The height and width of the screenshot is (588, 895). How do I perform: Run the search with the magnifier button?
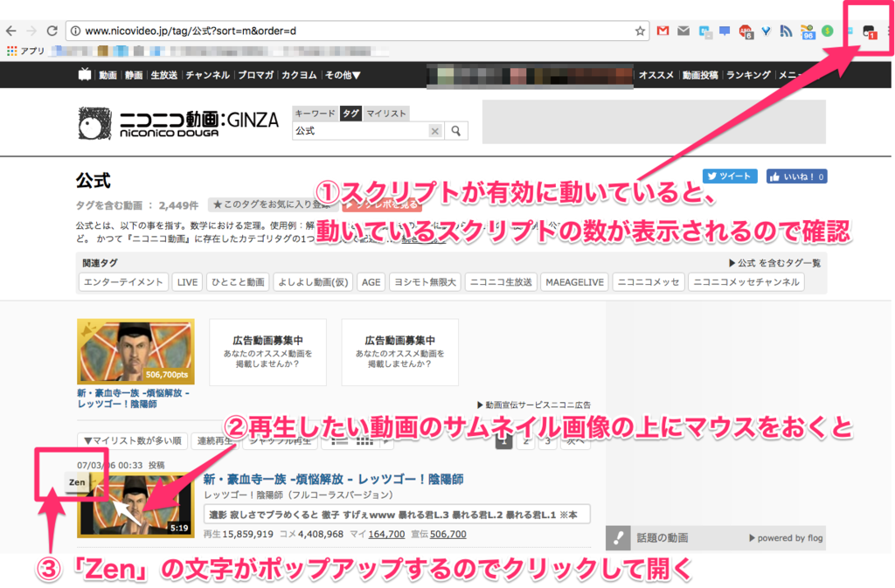click(456, 130)
